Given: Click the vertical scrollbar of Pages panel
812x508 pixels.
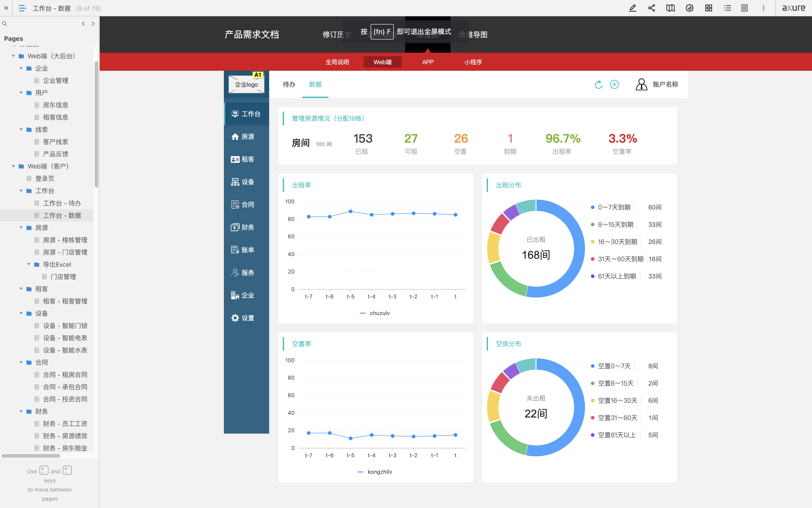Looking at the screenshot, I should (96, 124).
